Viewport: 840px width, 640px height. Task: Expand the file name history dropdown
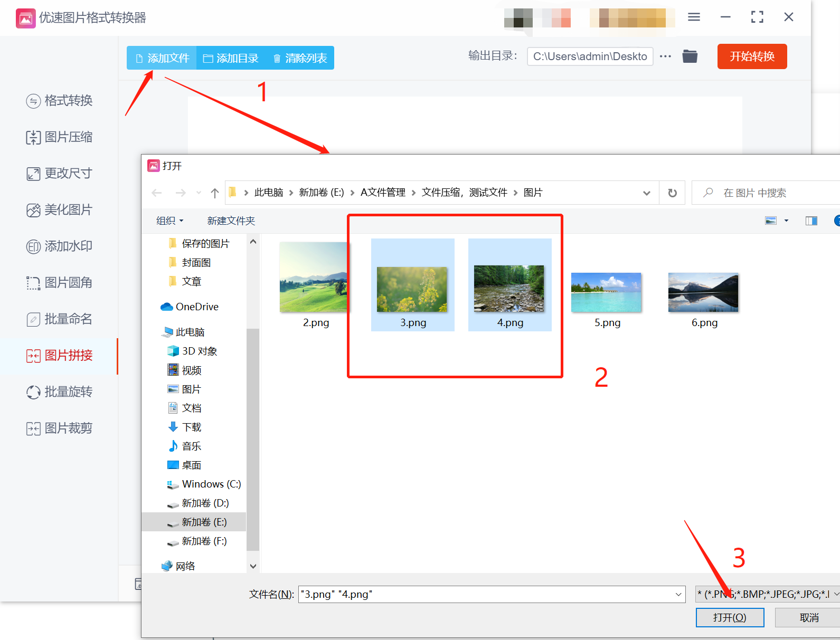678,595
